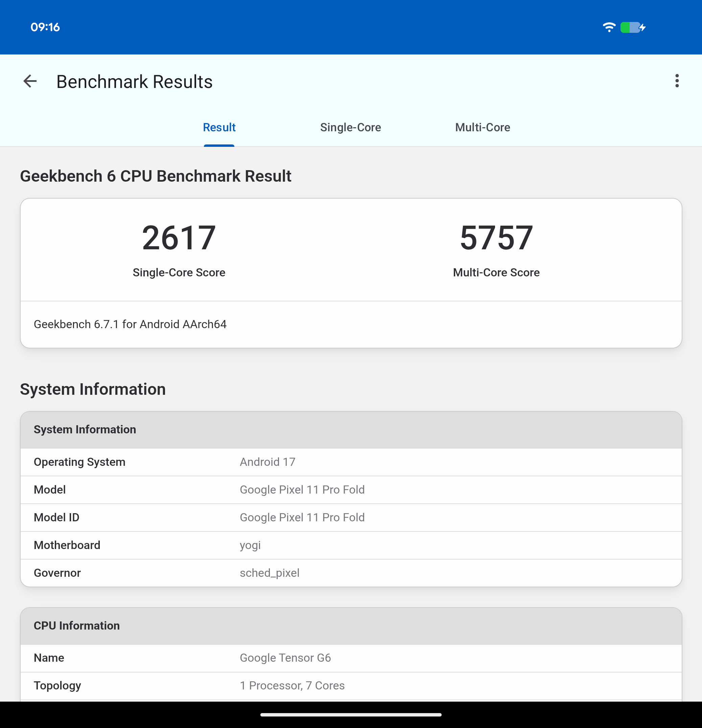Tap the Google Tensor G6 value

click(x=285, y=658)
